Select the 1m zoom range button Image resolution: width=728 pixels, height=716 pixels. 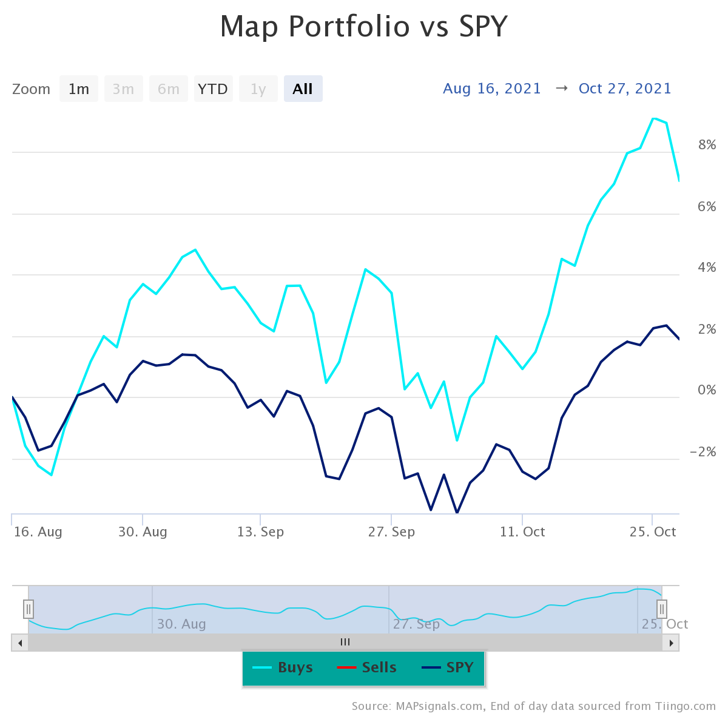pyautogui.click(x=79, y=89)
